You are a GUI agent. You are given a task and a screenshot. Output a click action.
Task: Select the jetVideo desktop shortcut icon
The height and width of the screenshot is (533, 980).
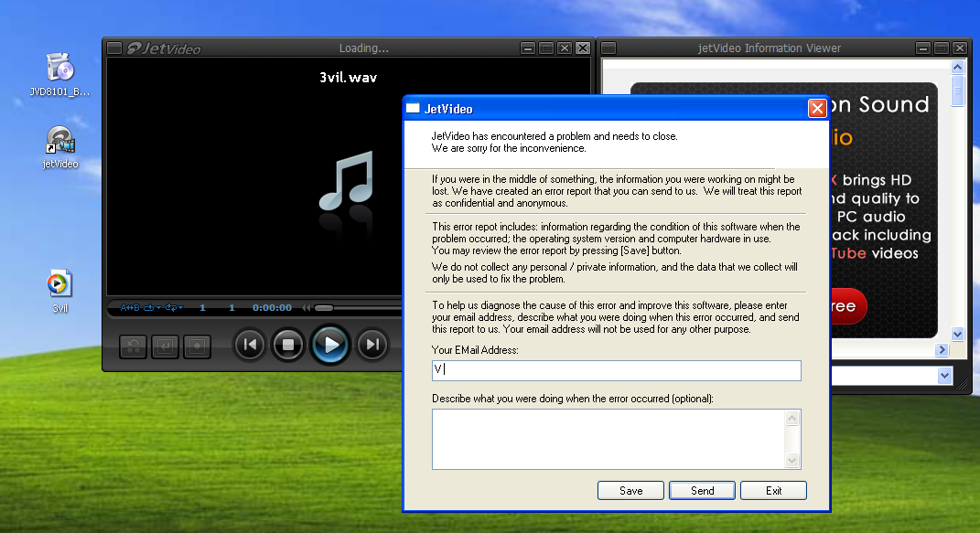[60, 147]
